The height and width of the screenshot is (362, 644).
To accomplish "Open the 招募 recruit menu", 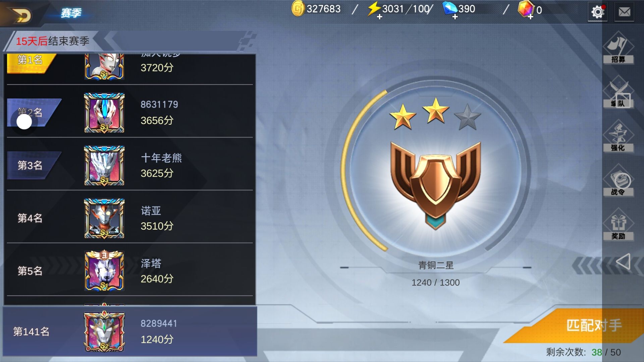I will (x=618, y=47).
